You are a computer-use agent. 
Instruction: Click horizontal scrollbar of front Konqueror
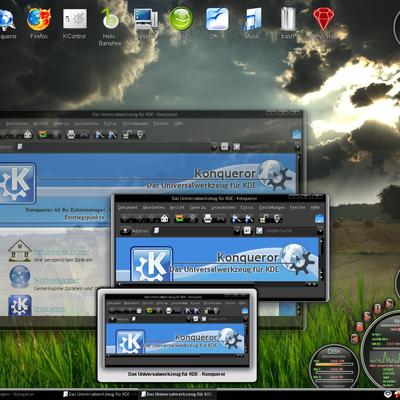click(217, 284)
